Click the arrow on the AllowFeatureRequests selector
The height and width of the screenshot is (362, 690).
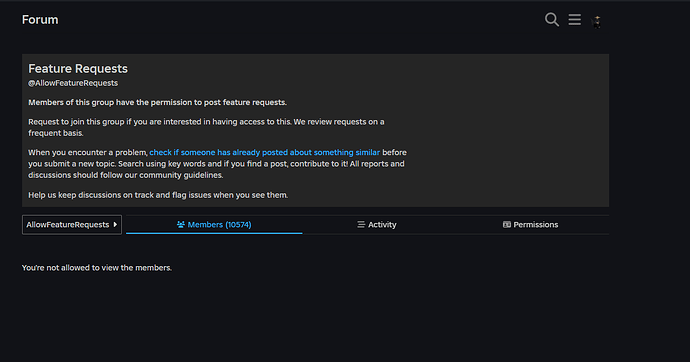click(x=115, y=224)
